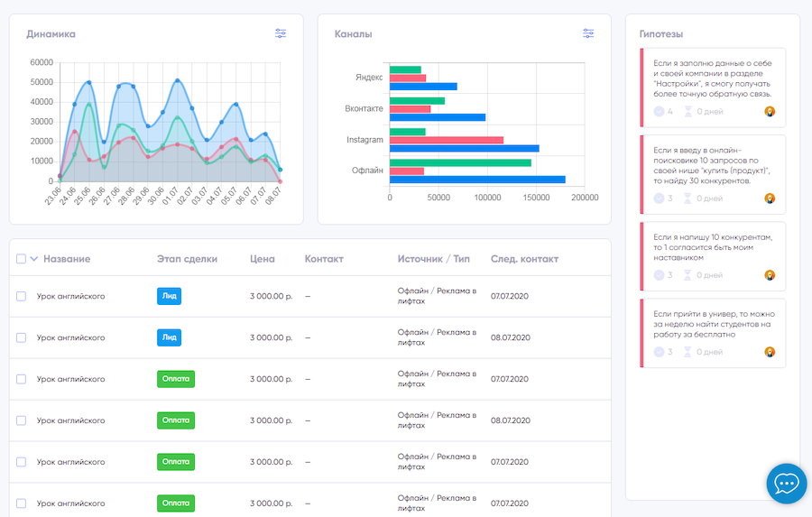Open the Лид stage badge in first row

coord(169,296)
